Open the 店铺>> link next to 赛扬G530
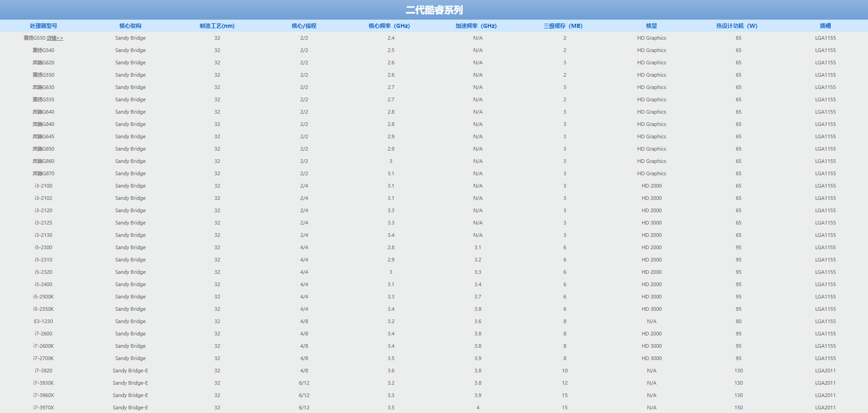 pyautogui.click(x=55, y=38)
